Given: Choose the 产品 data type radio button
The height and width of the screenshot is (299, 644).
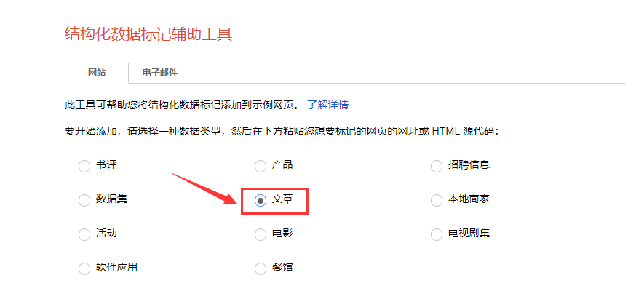Looking at the screenshot, I should pos(261,167).
